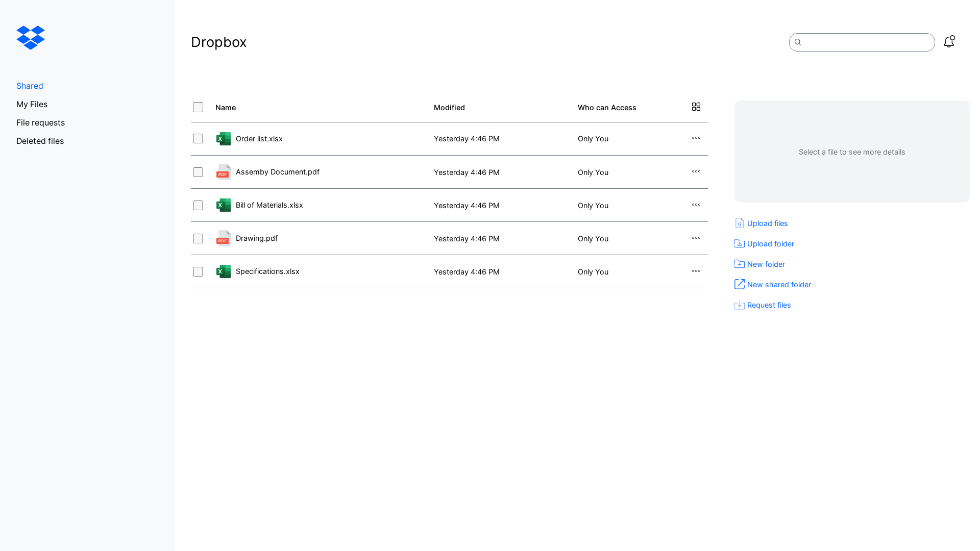980x551 pixels.
Task: Sort by the Name column header
Action: [226, 108]
